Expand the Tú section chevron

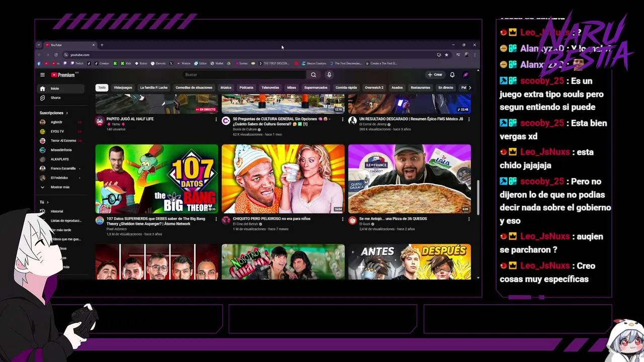click(47, 202)
